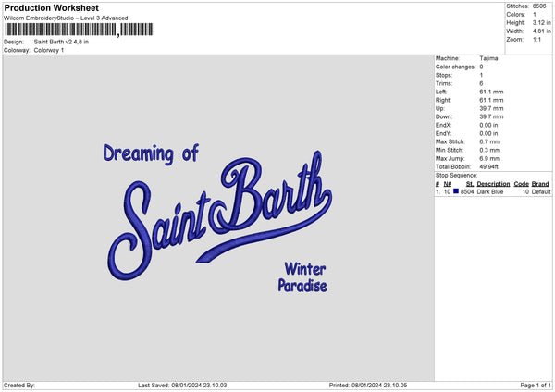Click the "Default" brand cell

coord(541,191)
